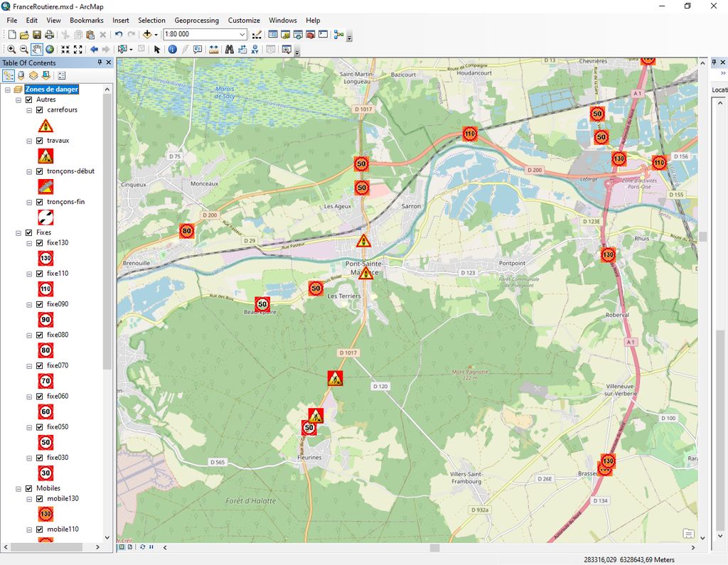Select the tronçons-début layer name
The width and height of the screenshot is (728, 565).
70,171
